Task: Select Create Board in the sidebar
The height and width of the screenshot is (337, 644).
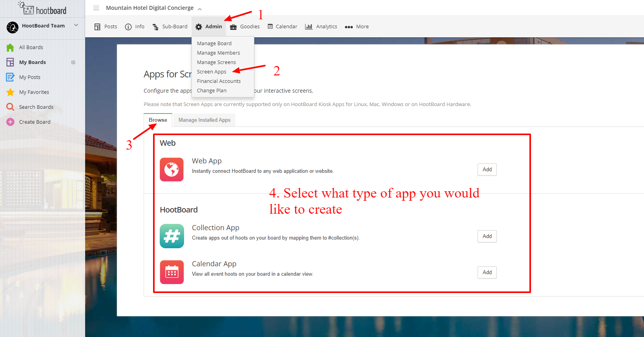Action: 35,122
